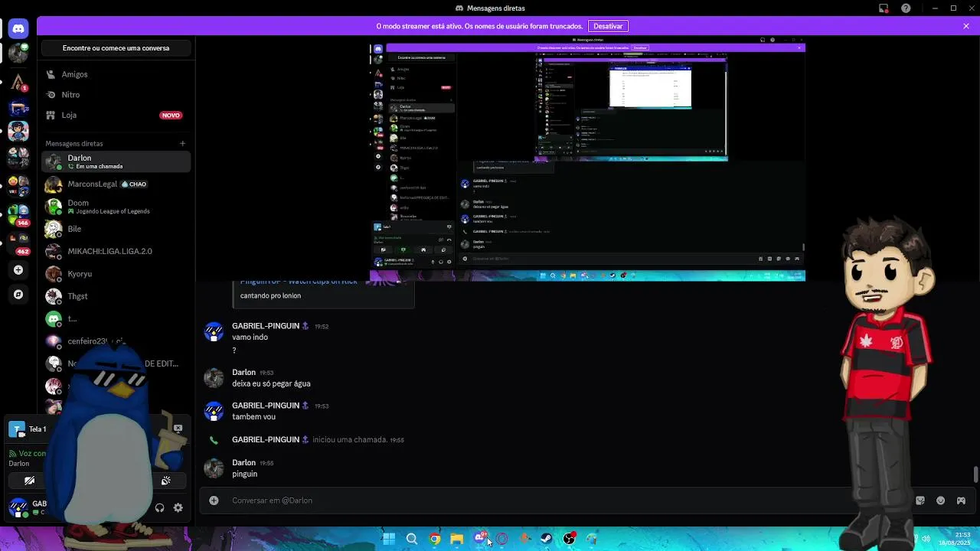Open User Settings gear icon

[178, 507]
